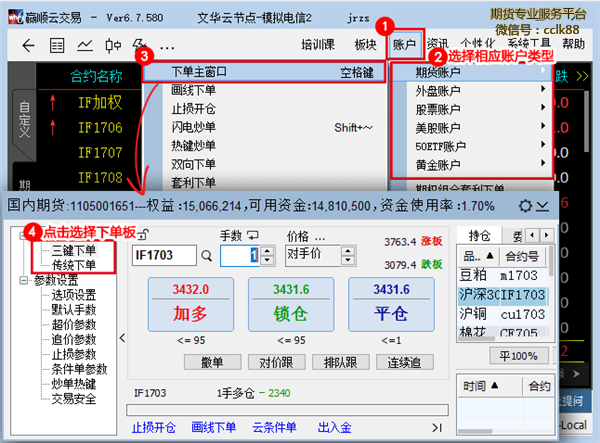
Task: Select 三键下单 order panel
Action: tap(74, 251)
